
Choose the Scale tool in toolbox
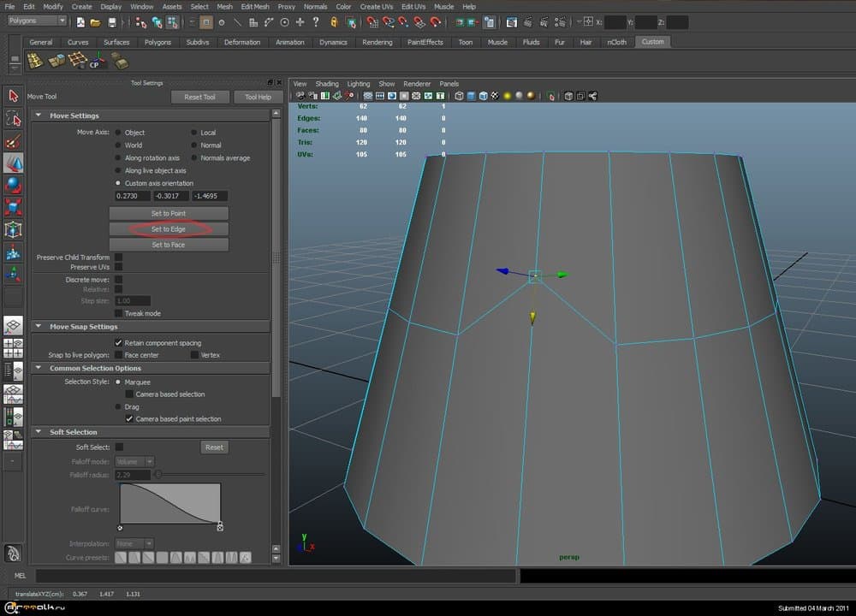[13, 207]
